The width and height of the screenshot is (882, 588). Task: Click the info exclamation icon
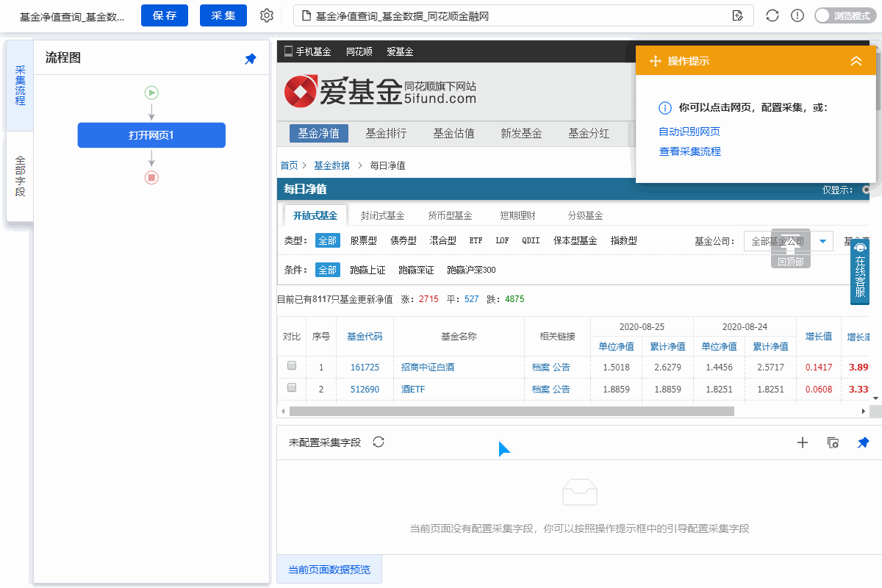(x=797, y=16)
